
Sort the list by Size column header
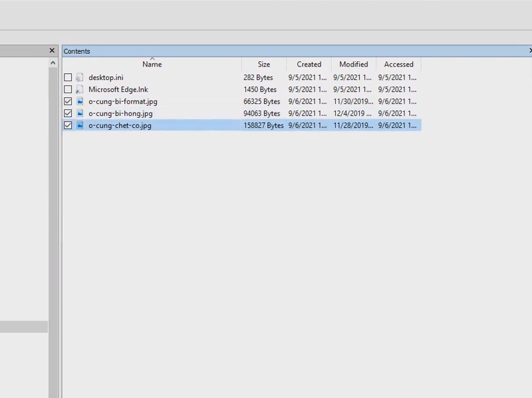coord(264,65)
